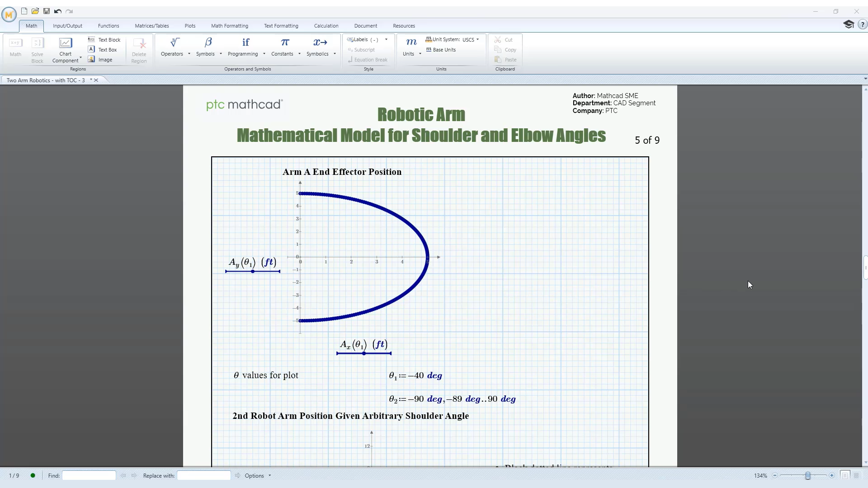Screen dimensions: 868x488
Task: Click in the Replace with input field
Action: [204, 476]
